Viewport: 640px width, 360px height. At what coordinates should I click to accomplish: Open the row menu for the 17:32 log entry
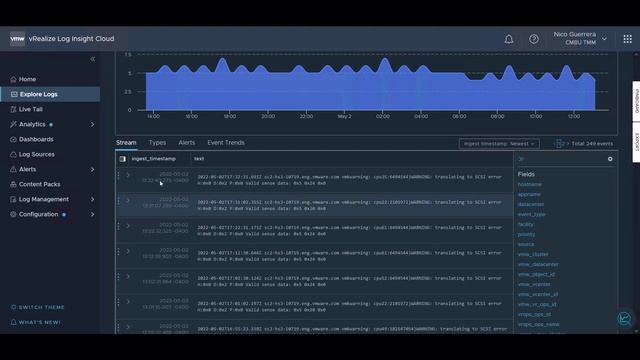click(x=119, y=176)
